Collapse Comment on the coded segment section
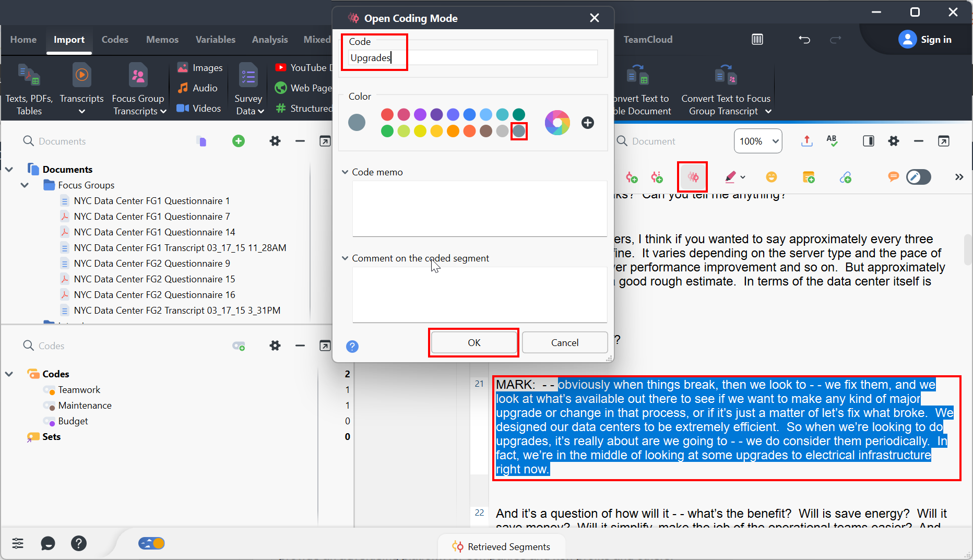This screenshot has height=560, width=973. click(x=345, y=258)
